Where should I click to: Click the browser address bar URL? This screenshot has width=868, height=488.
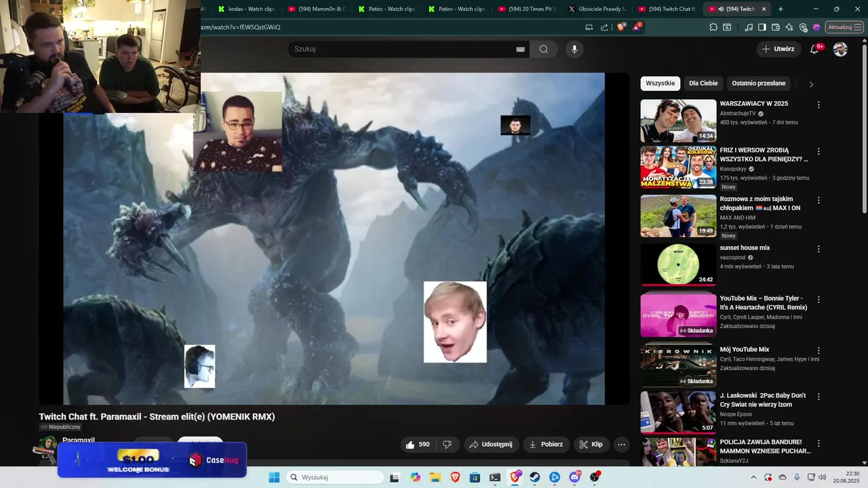click(x=241, y=27)
